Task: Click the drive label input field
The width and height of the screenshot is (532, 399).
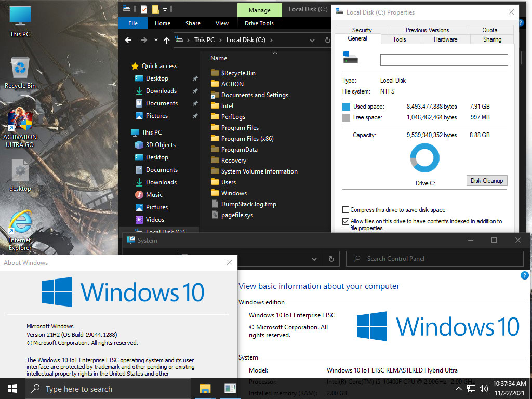Action: (x=444, y=60)
